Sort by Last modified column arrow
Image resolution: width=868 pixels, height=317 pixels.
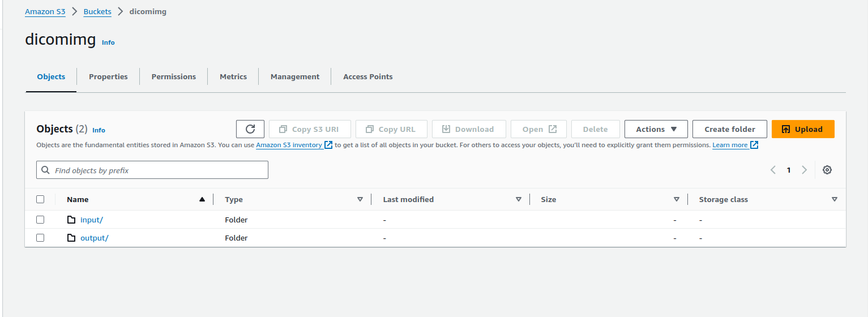click(x=519, y=199)
